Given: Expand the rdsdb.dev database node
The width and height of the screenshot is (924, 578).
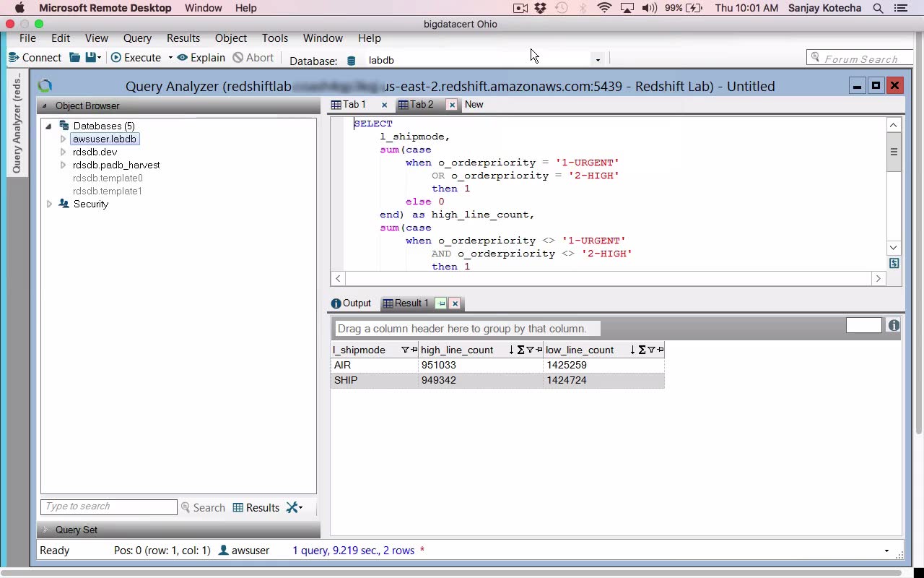Looking at the screenshot, I should coord(63,152).
